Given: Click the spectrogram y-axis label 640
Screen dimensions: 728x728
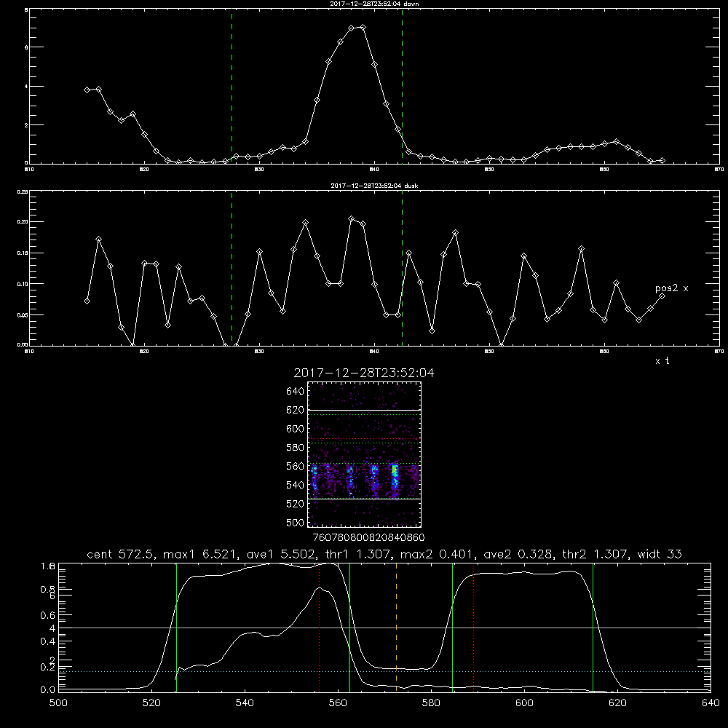Looking at the screenshot, I should click(296, 391).
